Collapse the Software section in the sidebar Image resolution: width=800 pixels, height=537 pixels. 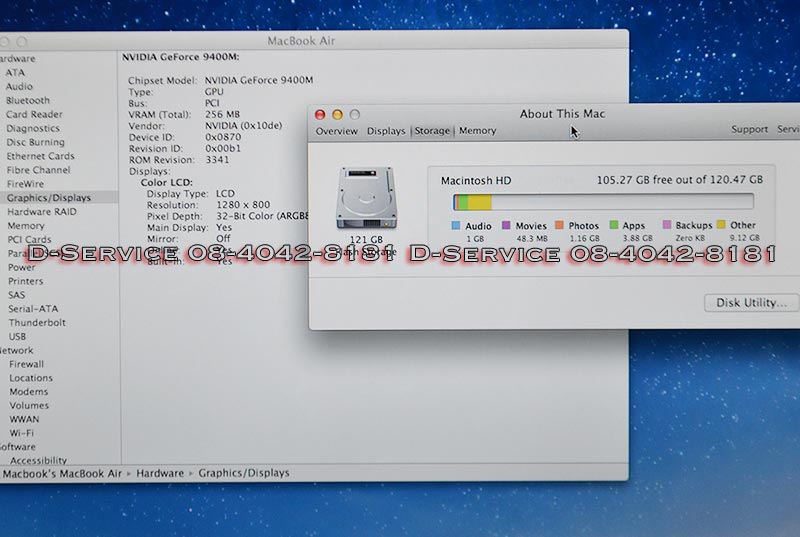point(17,447)
